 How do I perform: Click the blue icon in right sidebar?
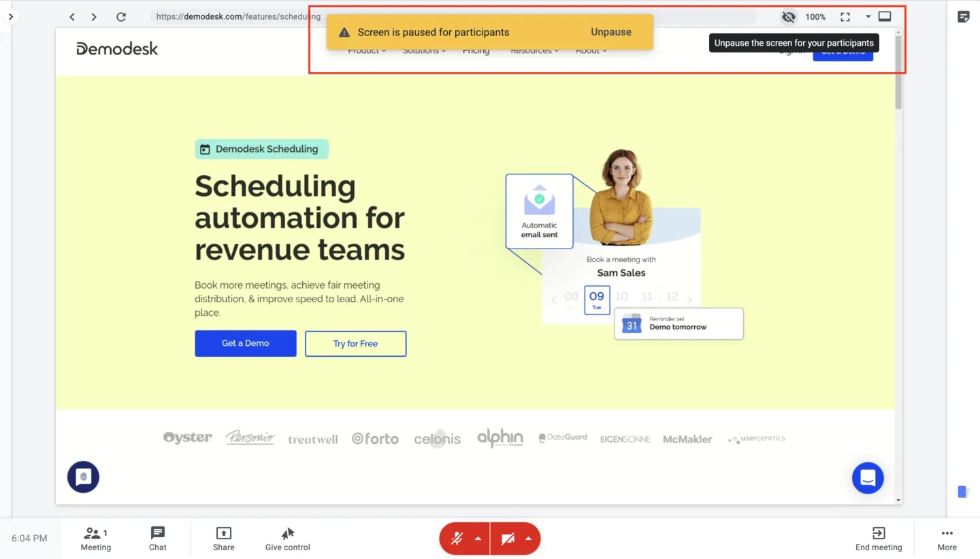point(963,492)
